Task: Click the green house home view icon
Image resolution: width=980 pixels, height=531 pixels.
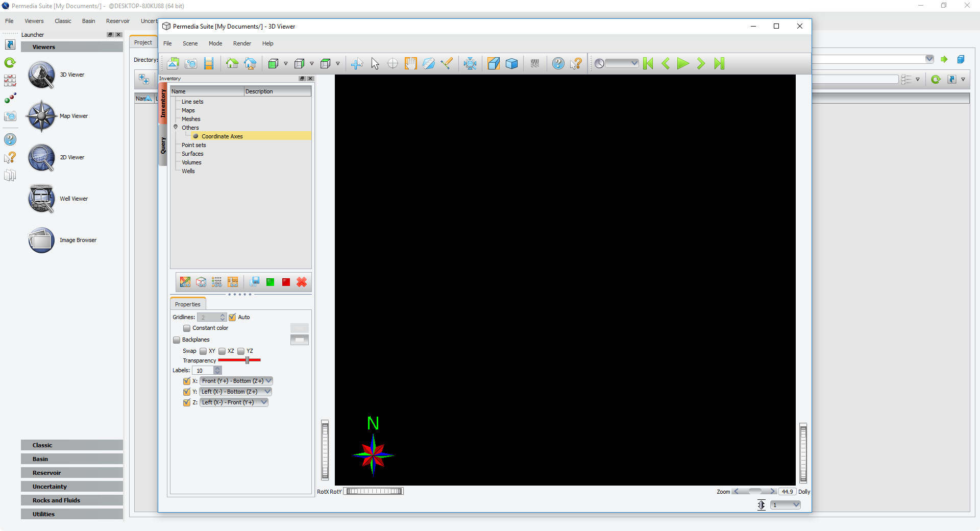Action: 232,63
